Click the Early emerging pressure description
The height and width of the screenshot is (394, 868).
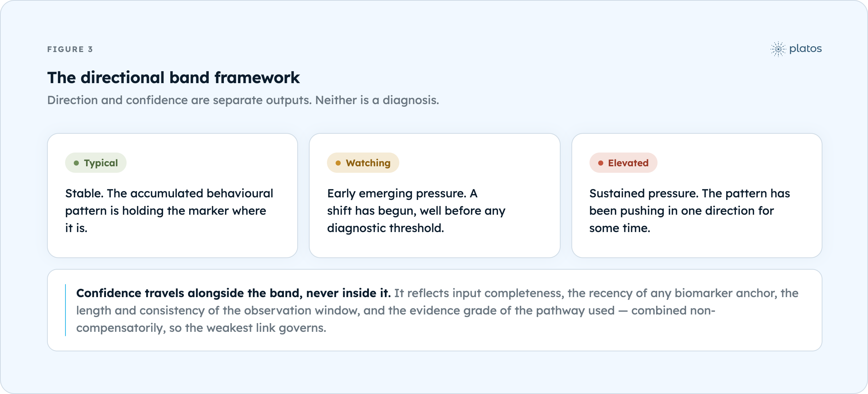pos(416,211)
